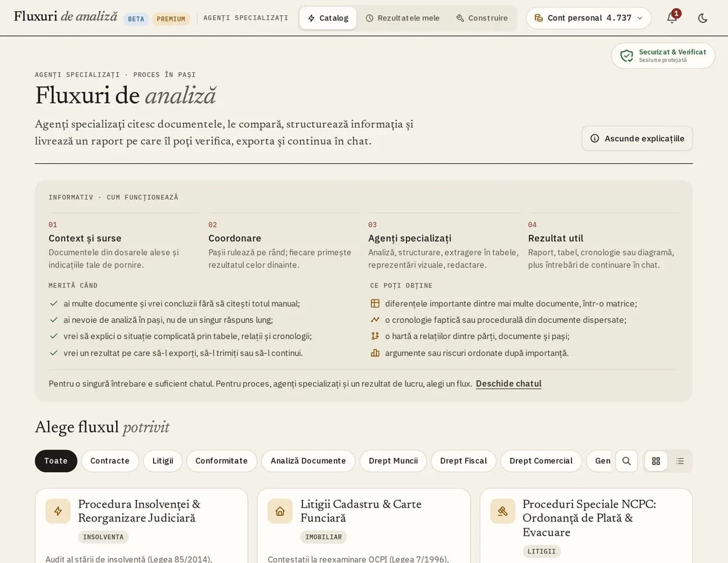The height and width of the screenshot is (563, 728).
Task: Open Litigii Cadastru & Carte Funciară card
Action: (364, 525)
